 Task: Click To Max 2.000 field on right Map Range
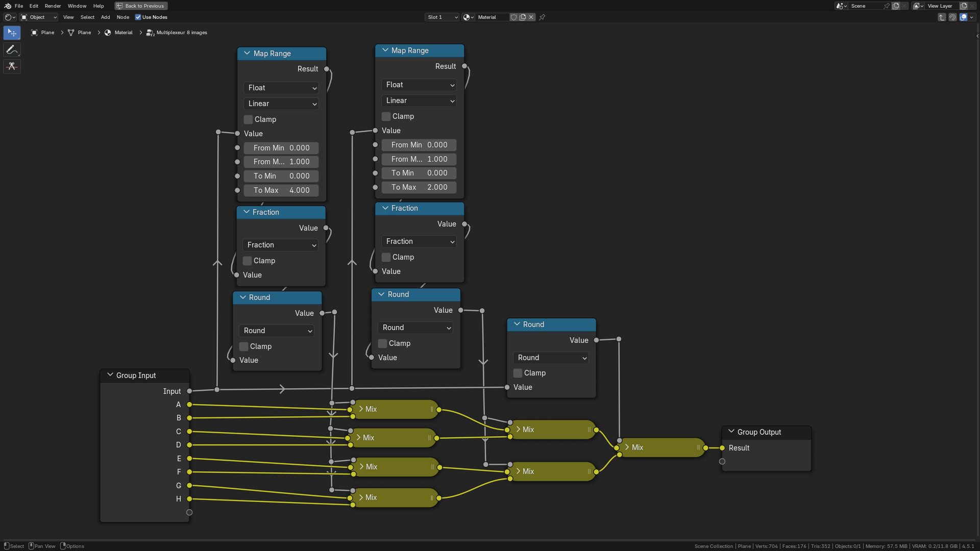[419, 187]
